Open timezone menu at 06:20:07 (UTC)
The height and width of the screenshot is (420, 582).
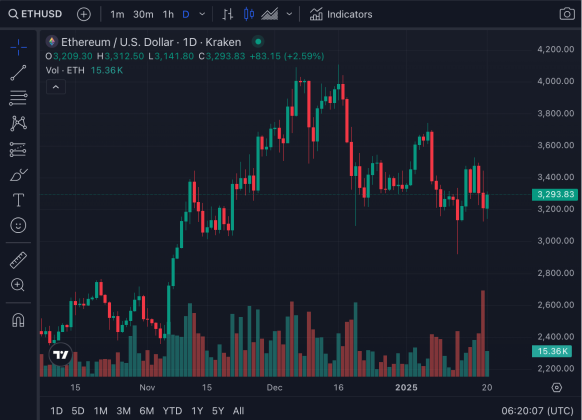[537, 411]
